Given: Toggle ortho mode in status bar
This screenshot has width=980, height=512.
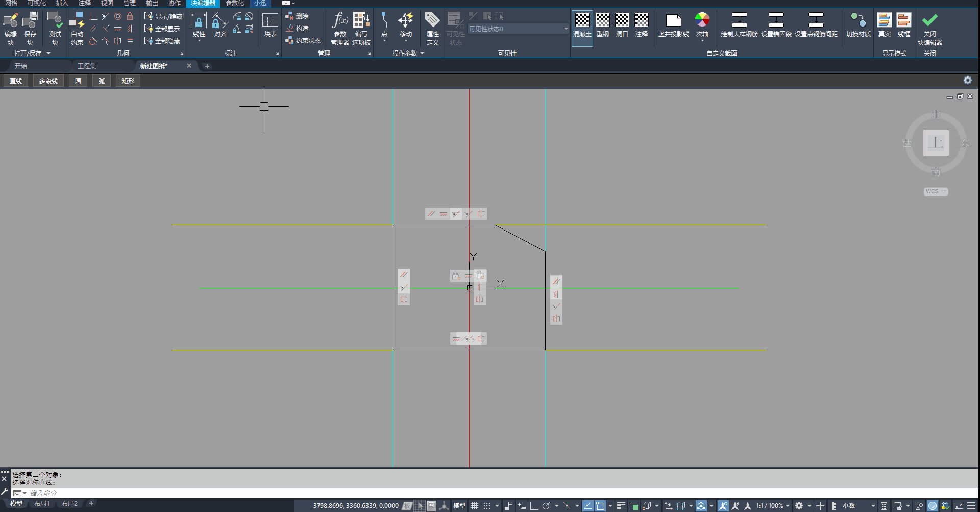Looking at the screenshot, I should pyautogui.click(x=534, y=506).
